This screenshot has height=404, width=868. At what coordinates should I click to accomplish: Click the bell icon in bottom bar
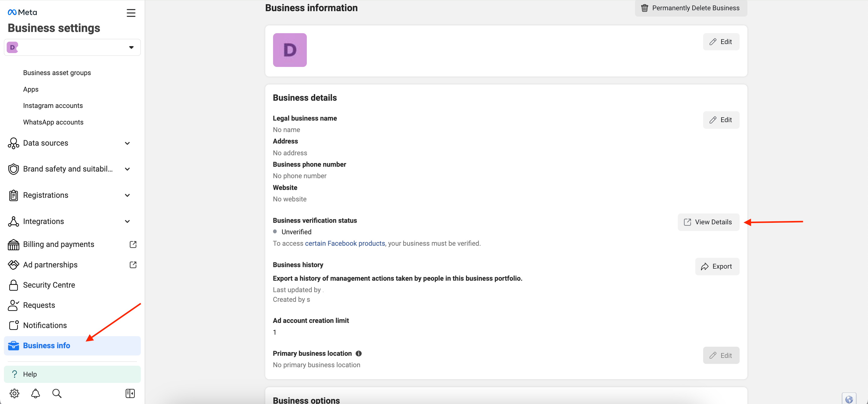point(36,393)
